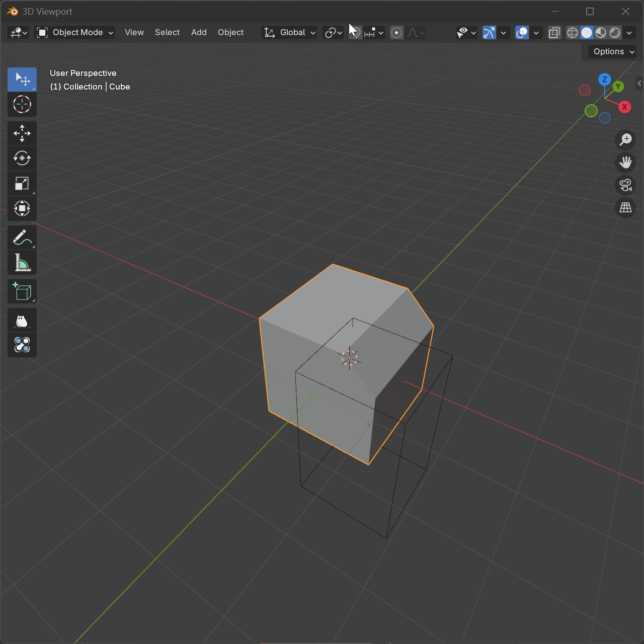Select the Add Cube tool
Viewport: 644px width, 644px height.
pos(22,291)
